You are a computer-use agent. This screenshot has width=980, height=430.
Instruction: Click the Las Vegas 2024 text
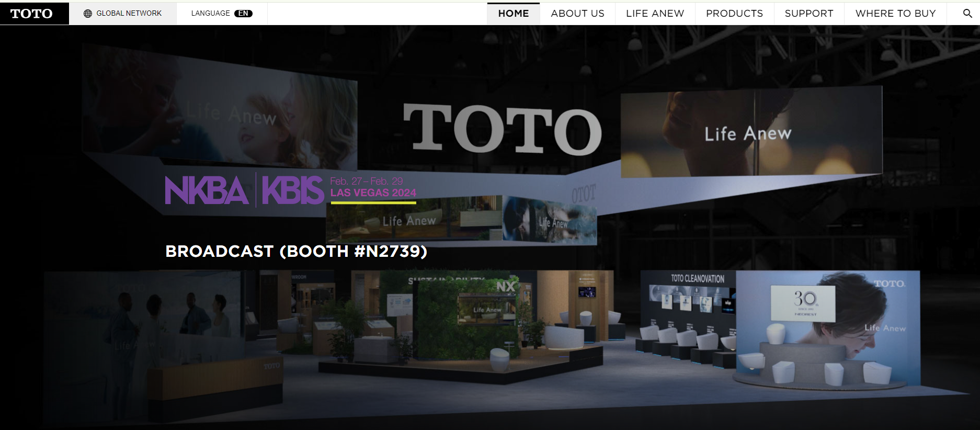373,193
